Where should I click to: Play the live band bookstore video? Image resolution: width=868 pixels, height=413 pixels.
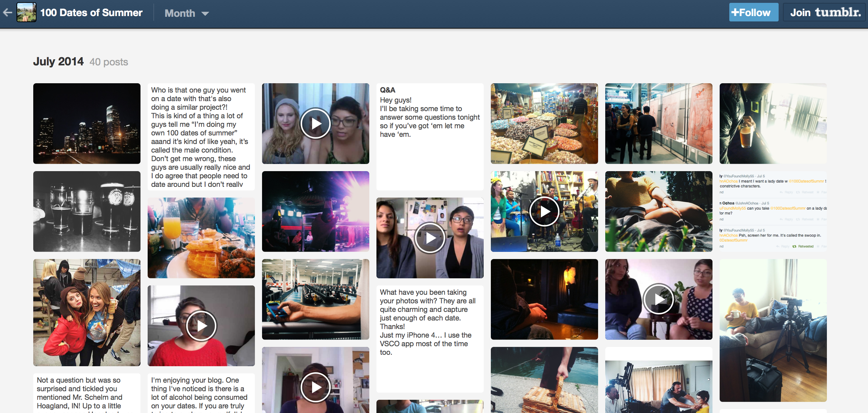pyautogui.click(x=544, y=212)
